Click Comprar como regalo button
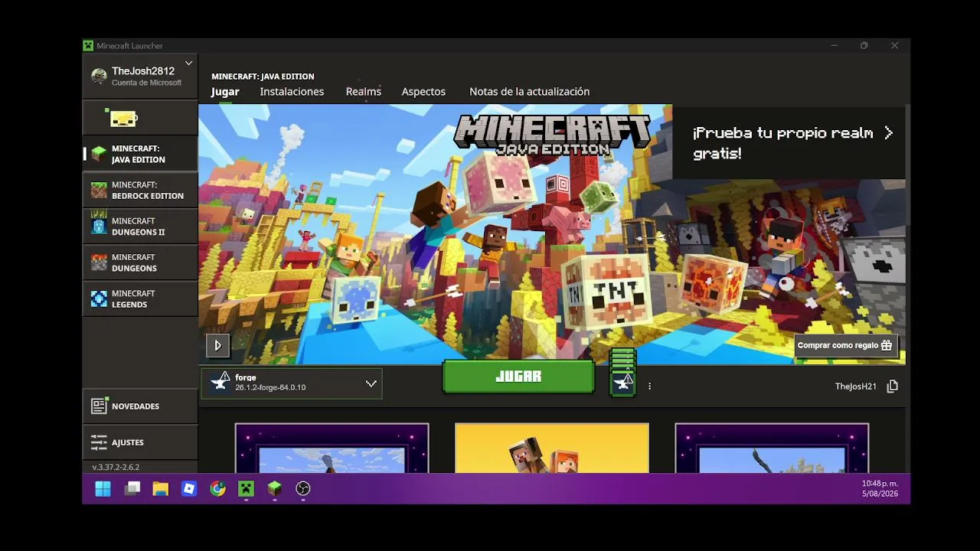 click(845, 345)
